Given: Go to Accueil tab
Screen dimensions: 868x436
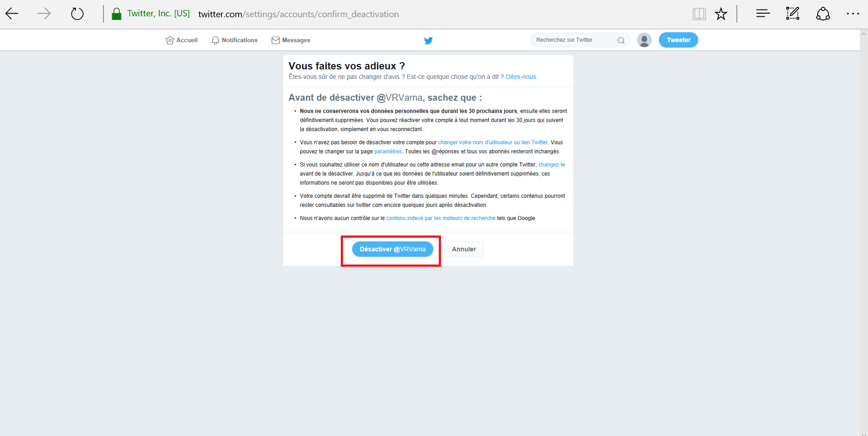Looking at the screenshot, I should [181, 40].
